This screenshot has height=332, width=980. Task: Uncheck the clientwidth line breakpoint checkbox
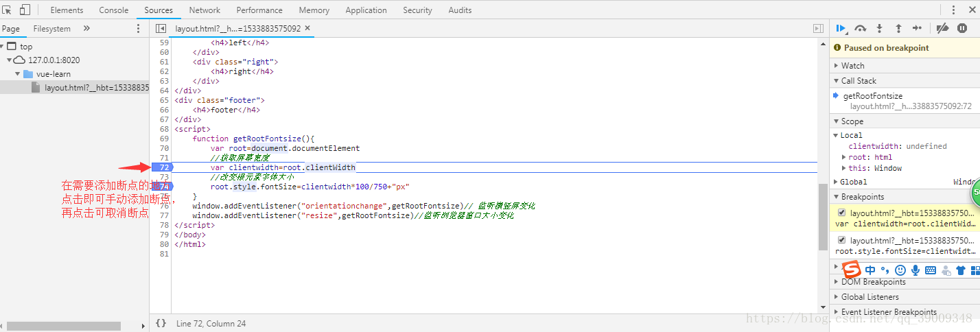(x=842, y=213)
